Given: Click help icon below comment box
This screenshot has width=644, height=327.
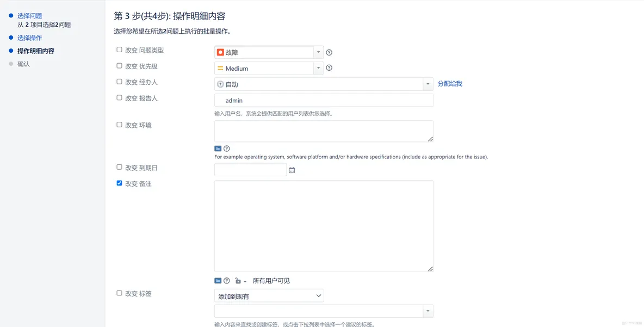Looking at the screenshot, I should 226,281.
